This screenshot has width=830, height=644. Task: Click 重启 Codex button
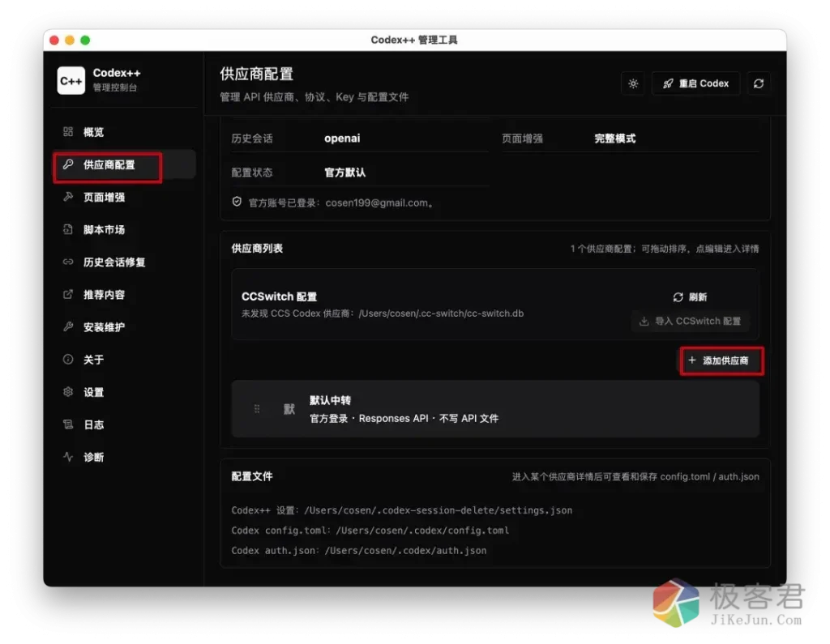tap(695, 83)
